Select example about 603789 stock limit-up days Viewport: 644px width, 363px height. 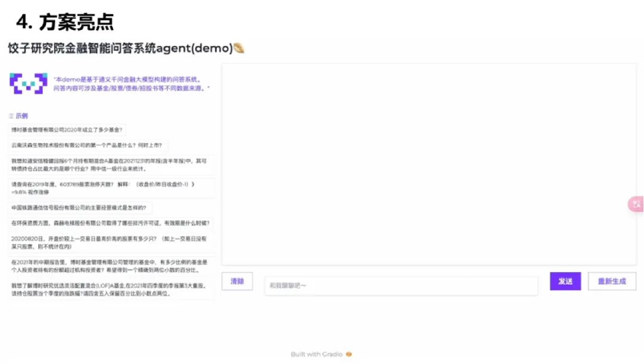pos(110,188)
